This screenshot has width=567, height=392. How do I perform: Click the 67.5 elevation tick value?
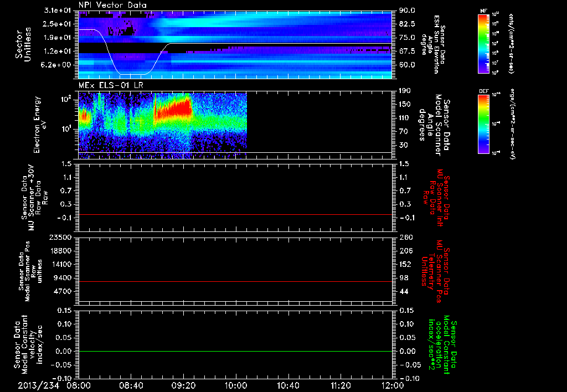407,51
